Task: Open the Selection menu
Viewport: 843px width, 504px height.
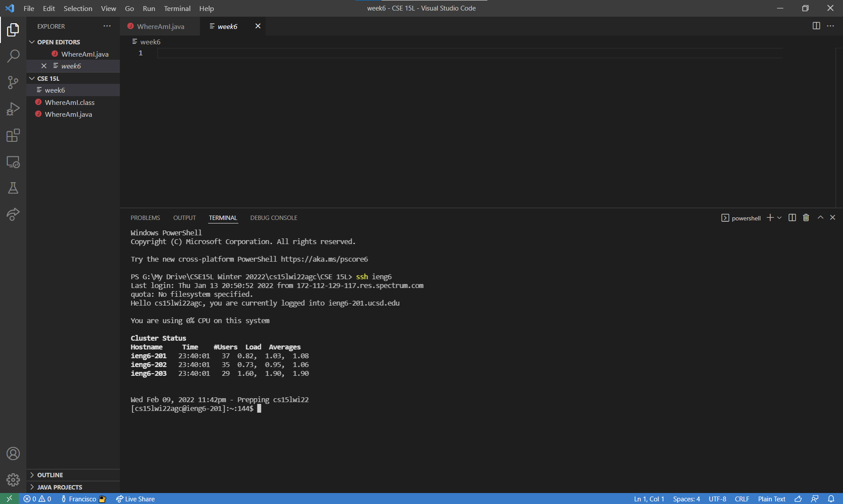Action: pos(78,8)
